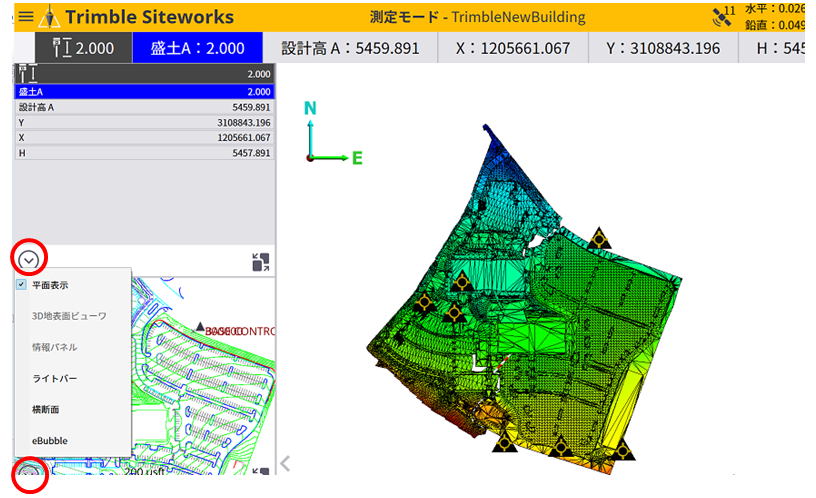Select the topmost control point triangle marker
This screenshot has width=816, height=498.
(599, 238)
